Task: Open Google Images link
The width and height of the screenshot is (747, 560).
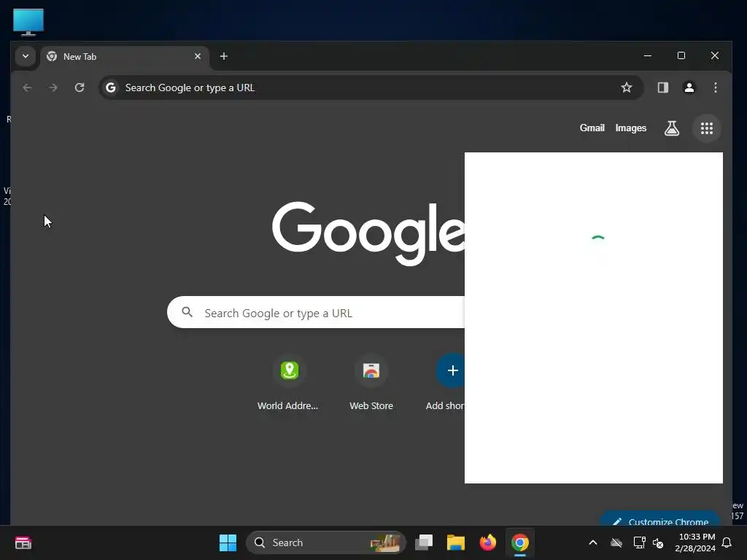Action: 630,128
